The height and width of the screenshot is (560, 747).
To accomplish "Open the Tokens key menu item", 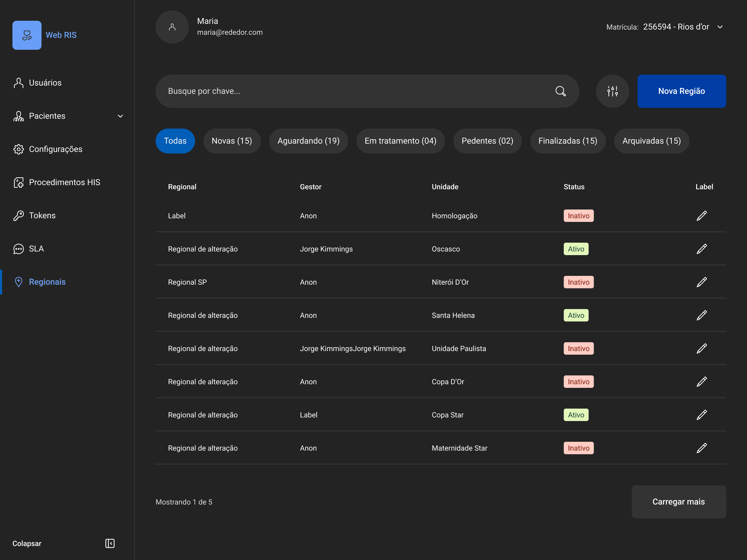I will tap(42, 215).
